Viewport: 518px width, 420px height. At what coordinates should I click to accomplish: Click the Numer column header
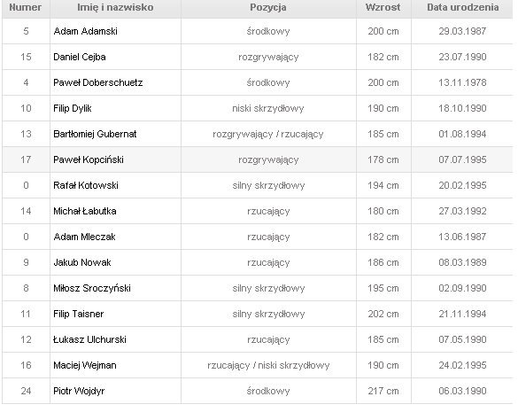click(x=26, y=7)
